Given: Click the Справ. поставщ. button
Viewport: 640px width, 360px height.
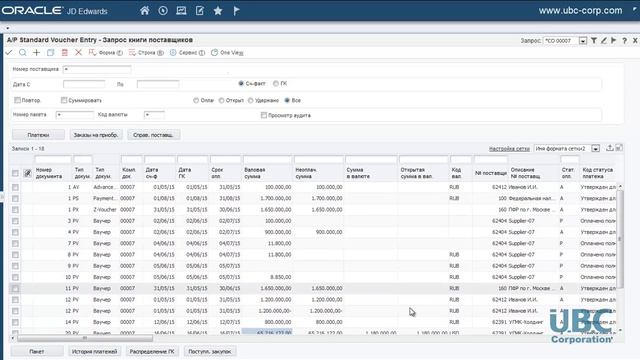Looking at the screenshot, I should click(153, 135).
